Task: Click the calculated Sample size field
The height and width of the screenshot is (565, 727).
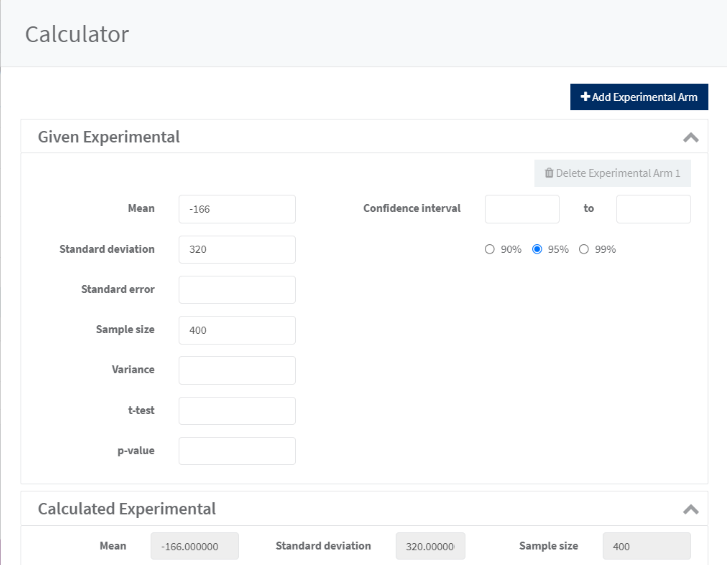Action: (x=646, y=546)
